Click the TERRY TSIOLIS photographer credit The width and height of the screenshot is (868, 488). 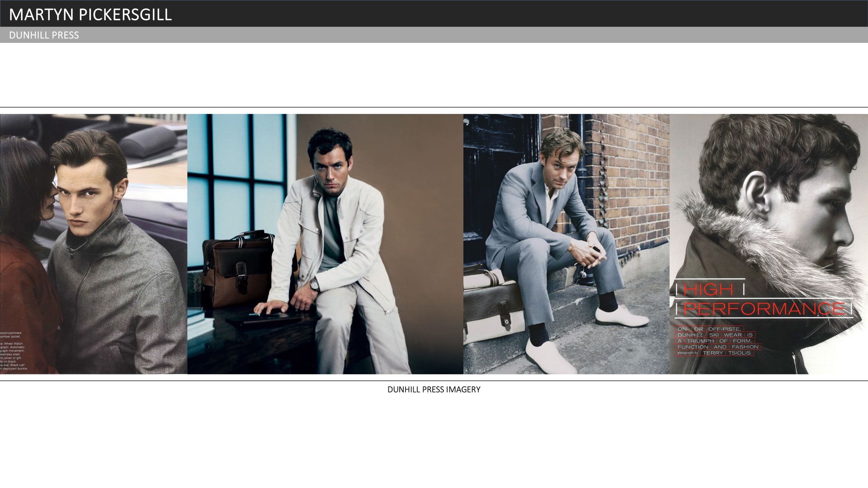(726, 353)
